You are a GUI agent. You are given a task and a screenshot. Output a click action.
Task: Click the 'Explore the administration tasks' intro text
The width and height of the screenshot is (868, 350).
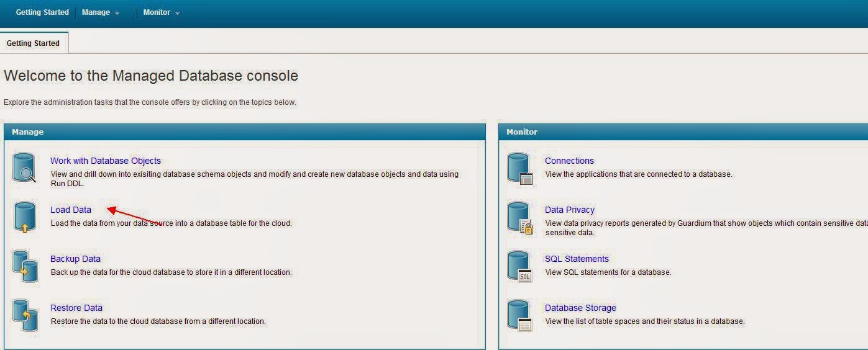pos(150,102)
